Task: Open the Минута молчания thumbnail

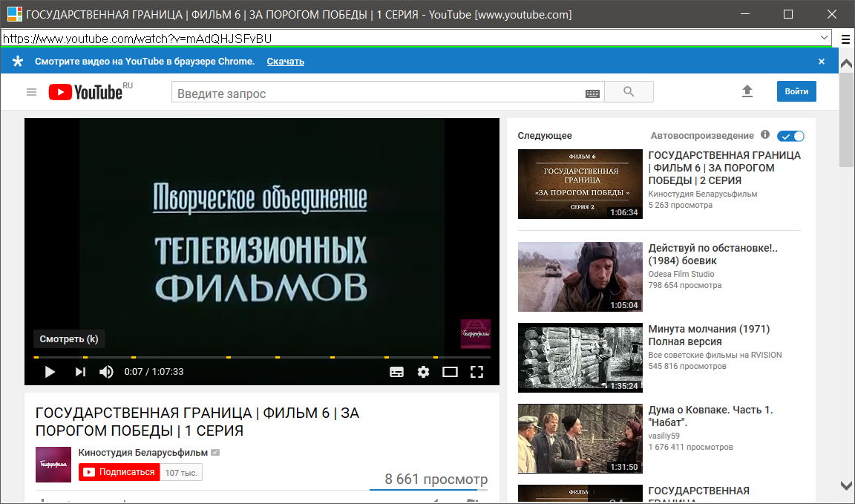Action: coord(580,357)
